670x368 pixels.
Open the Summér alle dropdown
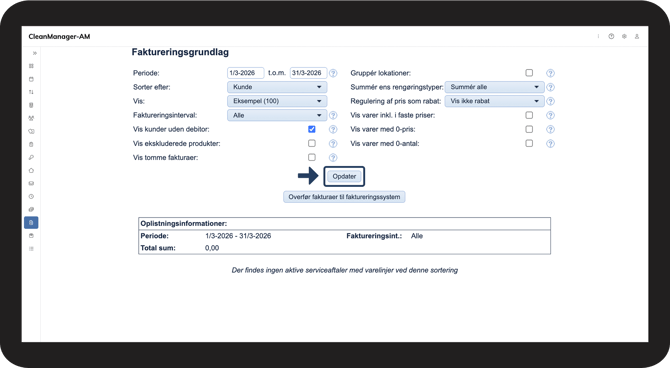(x=494, y=87)
